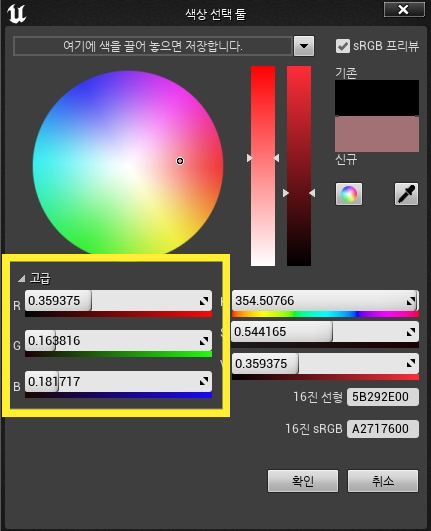The image size is (431, 531).
Task: Click the HSV value field 0.359375
Action: [x=325, y=364]
